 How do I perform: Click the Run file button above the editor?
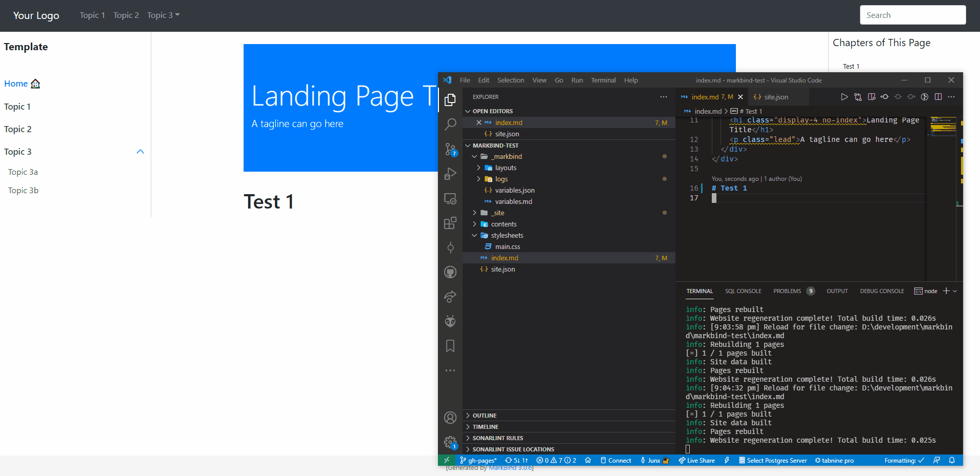tap(844, 96)
